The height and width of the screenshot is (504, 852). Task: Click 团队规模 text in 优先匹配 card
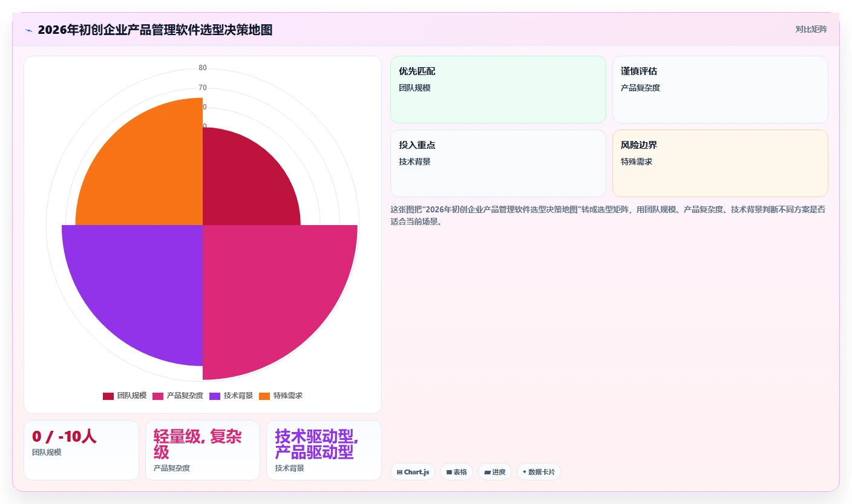[415, 88]
